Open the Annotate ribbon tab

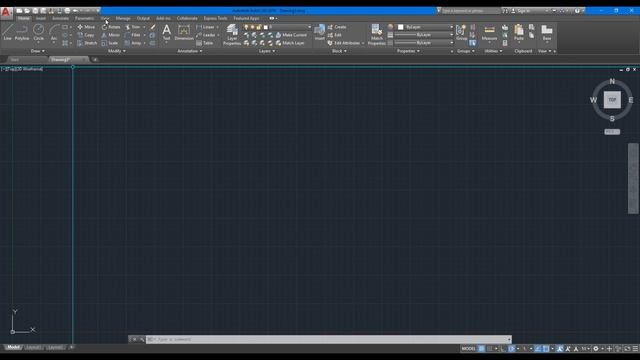(x=60, y=18)
